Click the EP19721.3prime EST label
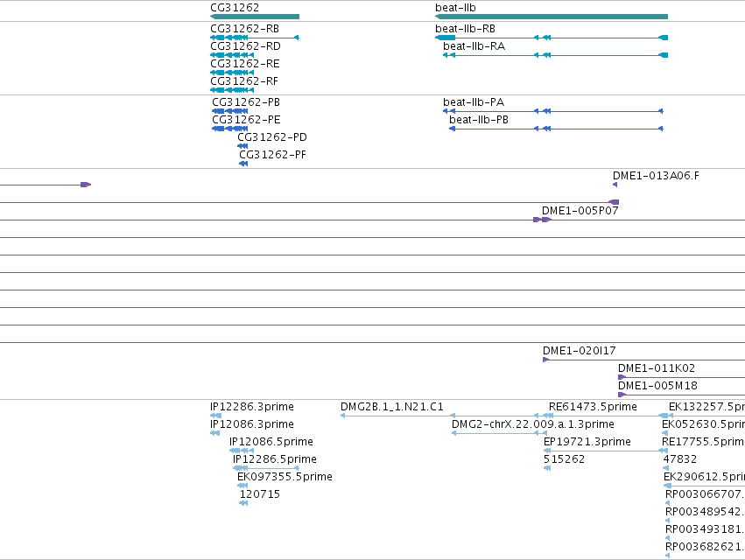Screen dimensions: 745x560 point(587,442)
